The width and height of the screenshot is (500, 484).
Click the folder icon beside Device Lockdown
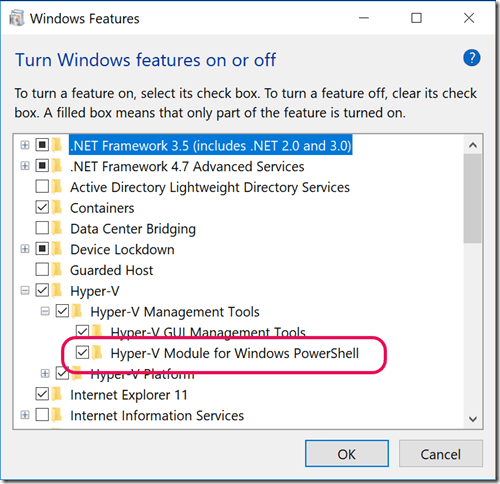tap(57, 249)
